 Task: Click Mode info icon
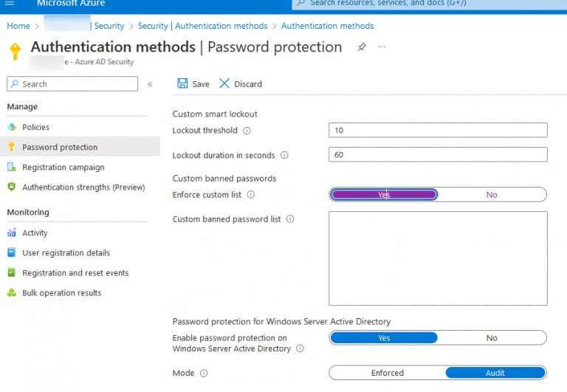click(x=204, y=374)
